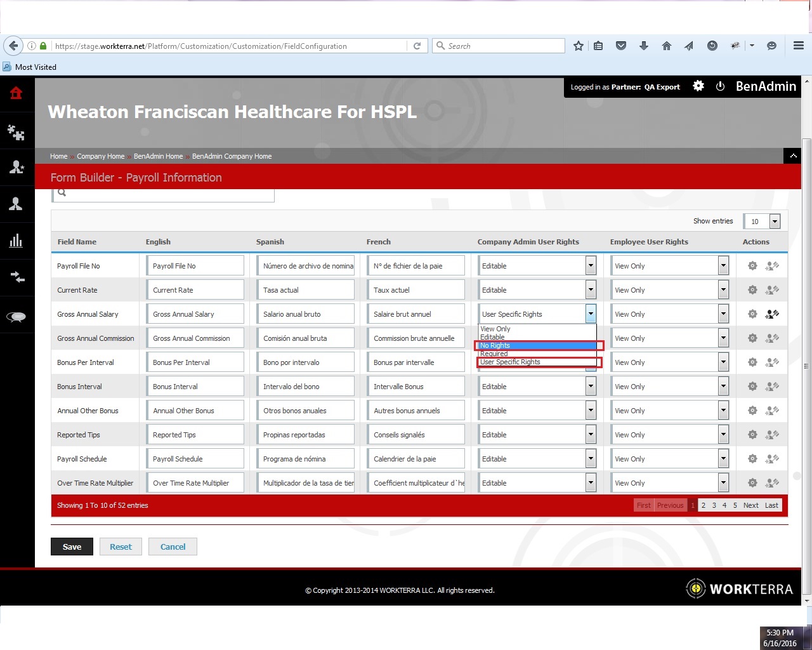Reload page with the refresh icon
The image size is (812, 650).
point(417,46)
